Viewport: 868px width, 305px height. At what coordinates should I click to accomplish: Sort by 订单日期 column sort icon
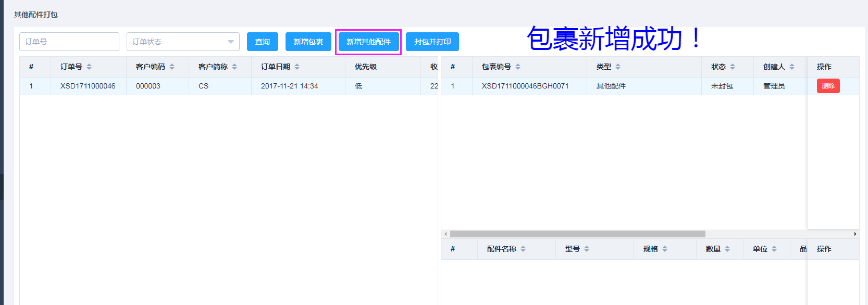[297, 67]
